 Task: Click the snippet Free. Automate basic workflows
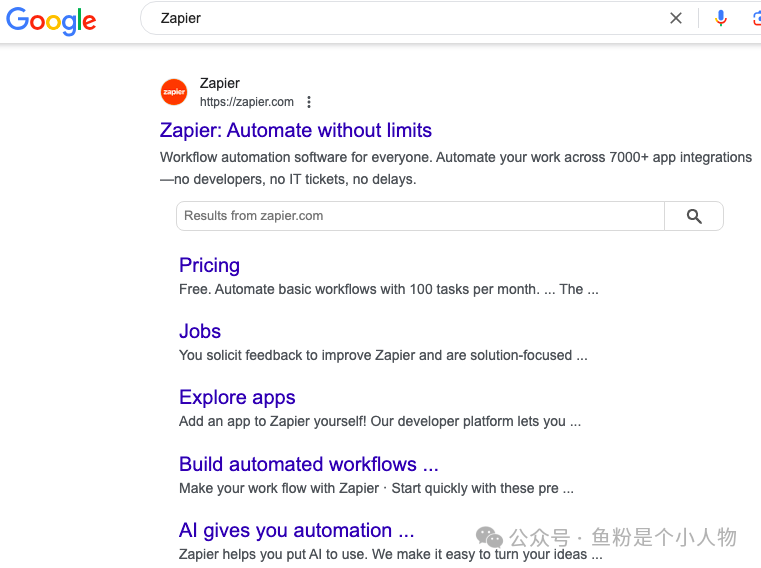click(389, 289)
